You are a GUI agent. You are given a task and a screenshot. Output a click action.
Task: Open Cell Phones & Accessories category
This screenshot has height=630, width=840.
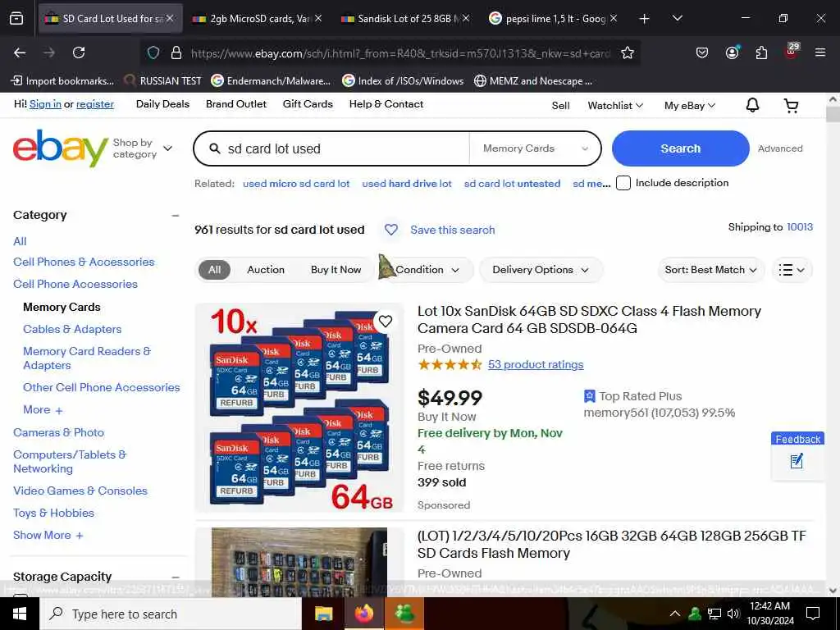coord(84,262)
